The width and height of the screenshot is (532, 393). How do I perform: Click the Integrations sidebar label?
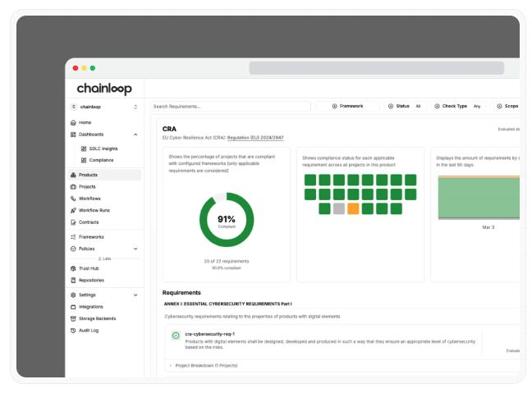click(x=90, y=307)
